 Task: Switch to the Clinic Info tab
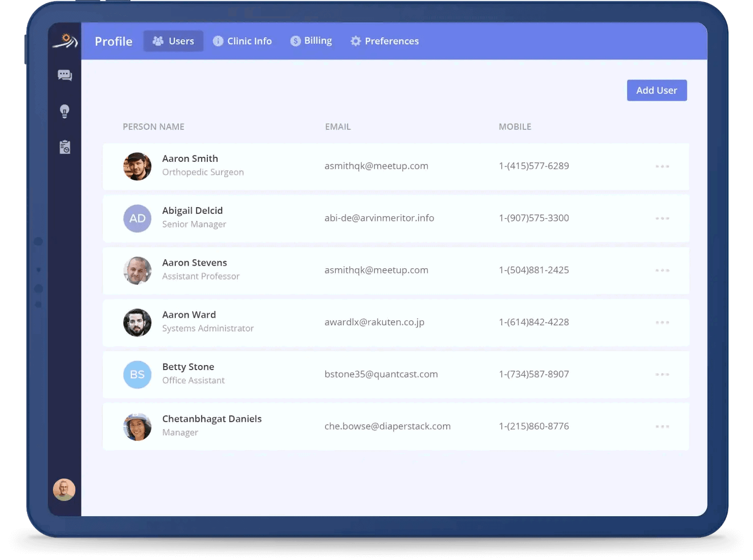pyautogui.click(x=243, y=41)
